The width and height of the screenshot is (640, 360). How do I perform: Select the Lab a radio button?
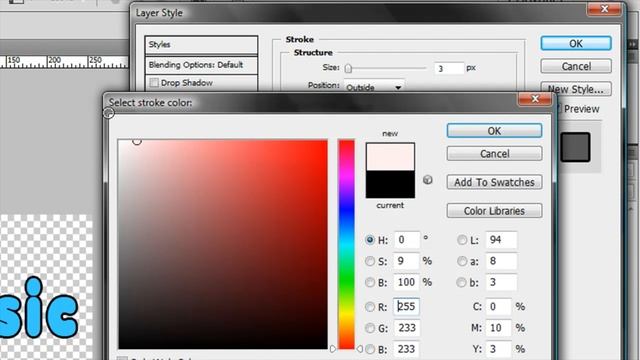click(462, 261)
